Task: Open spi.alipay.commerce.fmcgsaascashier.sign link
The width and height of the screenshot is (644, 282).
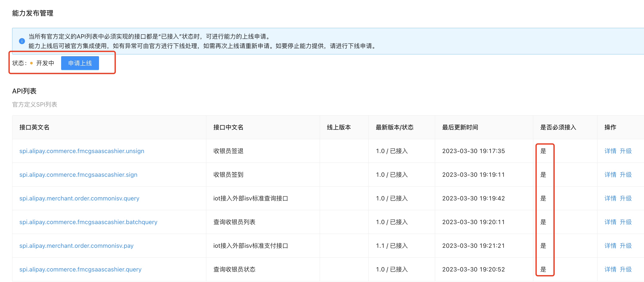Action: click(78, 175)
